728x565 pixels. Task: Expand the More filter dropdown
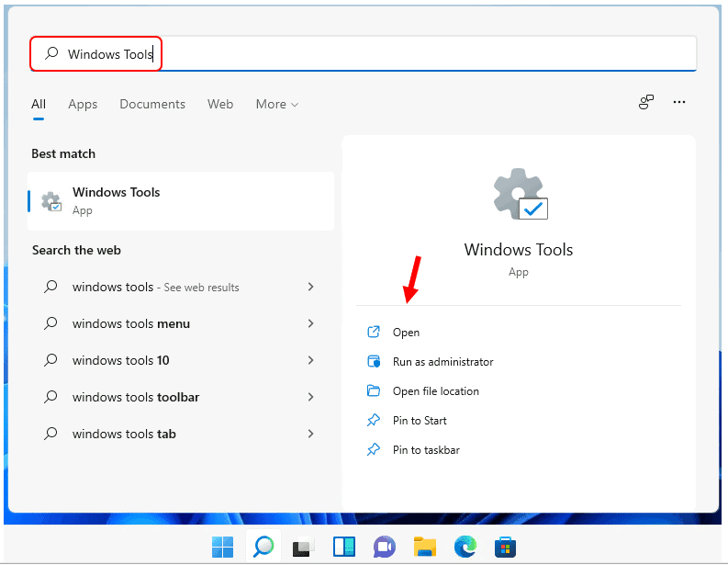click(x=276, y=104)
